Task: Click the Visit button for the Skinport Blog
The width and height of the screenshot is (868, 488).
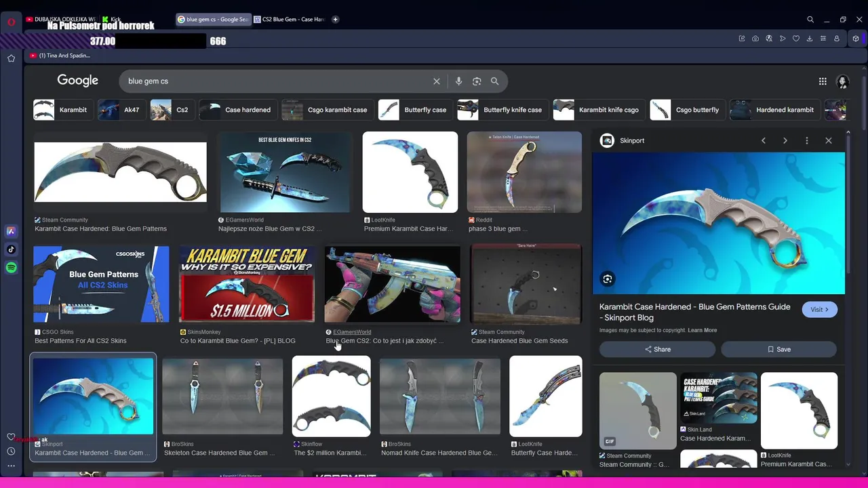Action: pyautogui.click(x=820, y=310)
